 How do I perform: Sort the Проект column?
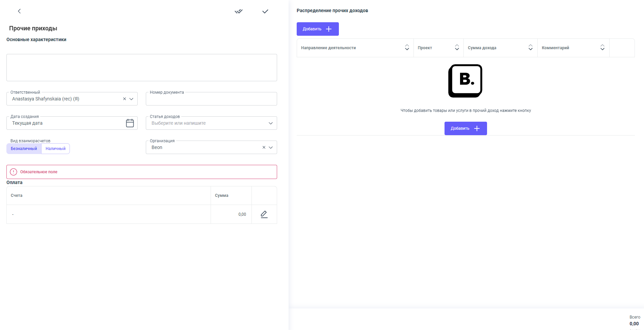(457, 48)
